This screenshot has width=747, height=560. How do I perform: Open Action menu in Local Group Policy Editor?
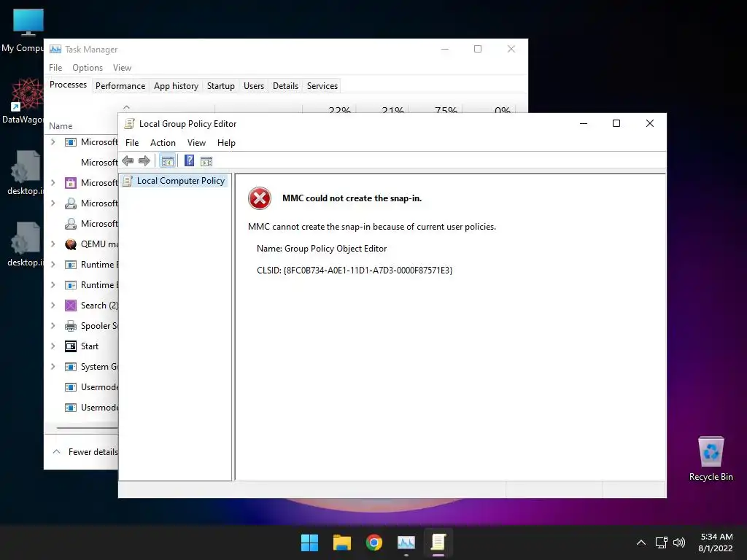(163, 143)
